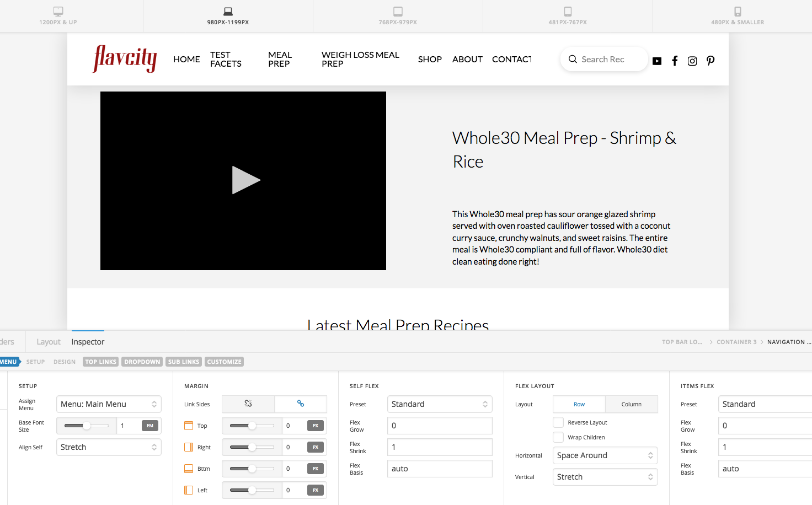The image size is (812, 505).
Task: Open the YouTube social icon
Action: click(x=657, y=61)
